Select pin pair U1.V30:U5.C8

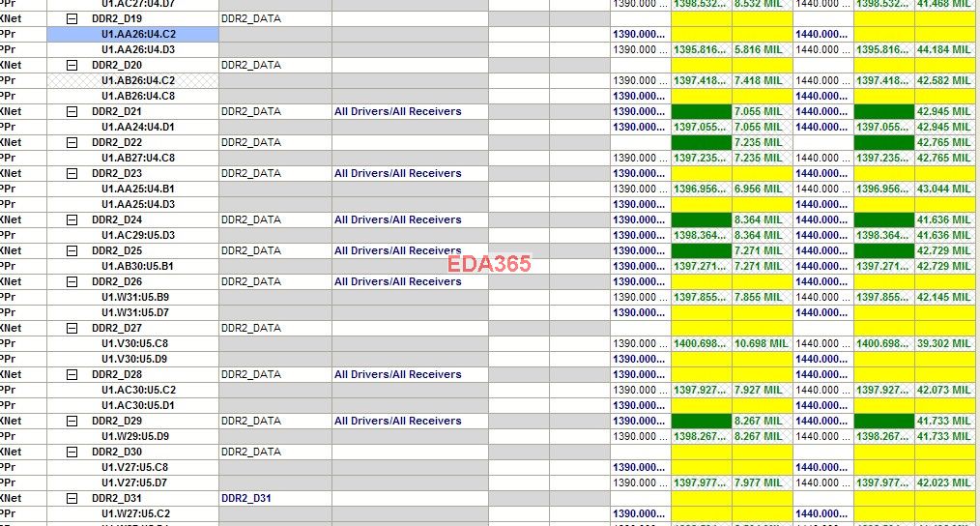pyautogui.click(x=134, y=343)
